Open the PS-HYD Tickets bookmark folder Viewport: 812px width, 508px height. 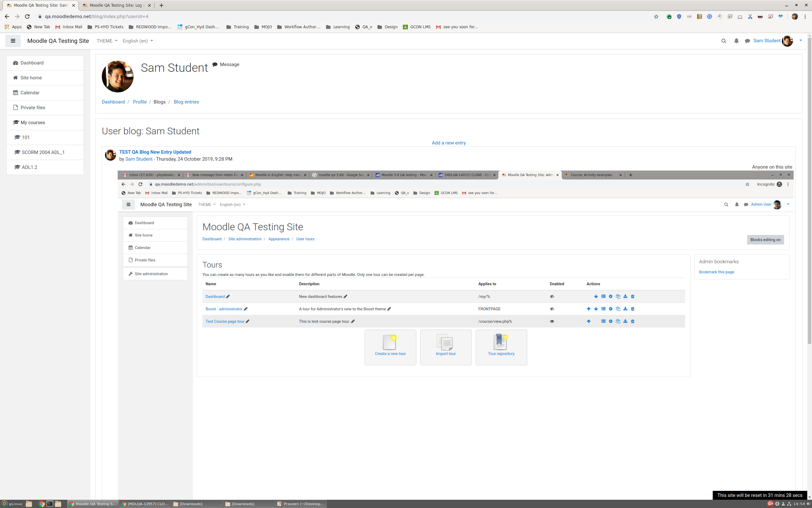click(105, 27)
